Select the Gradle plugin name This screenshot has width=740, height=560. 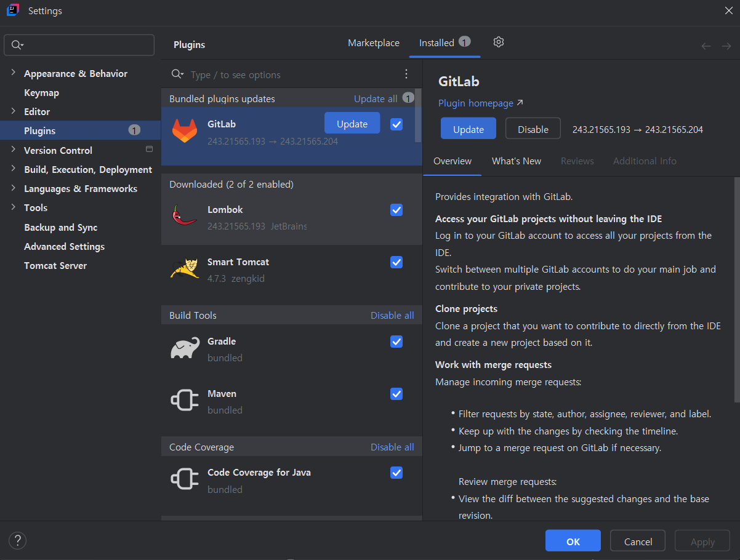pyautogui.click(x=222, y=341)
